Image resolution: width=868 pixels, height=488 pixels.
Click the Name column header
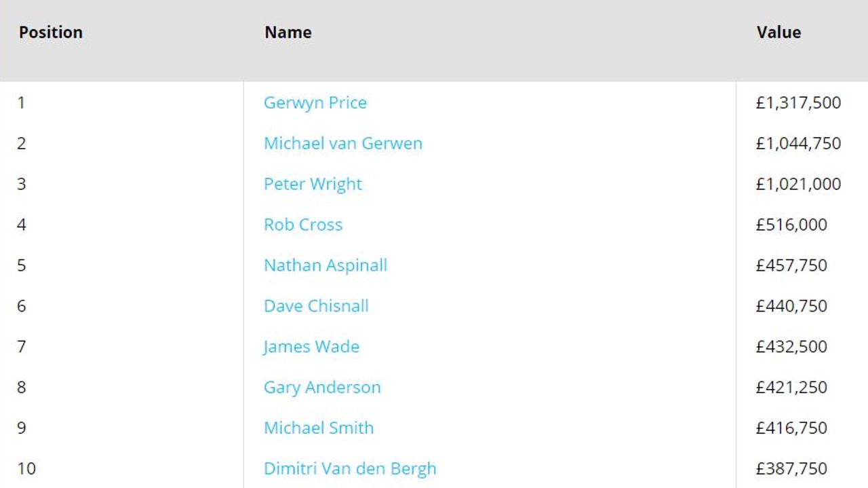pyautogui.click(x=288, y=33)
